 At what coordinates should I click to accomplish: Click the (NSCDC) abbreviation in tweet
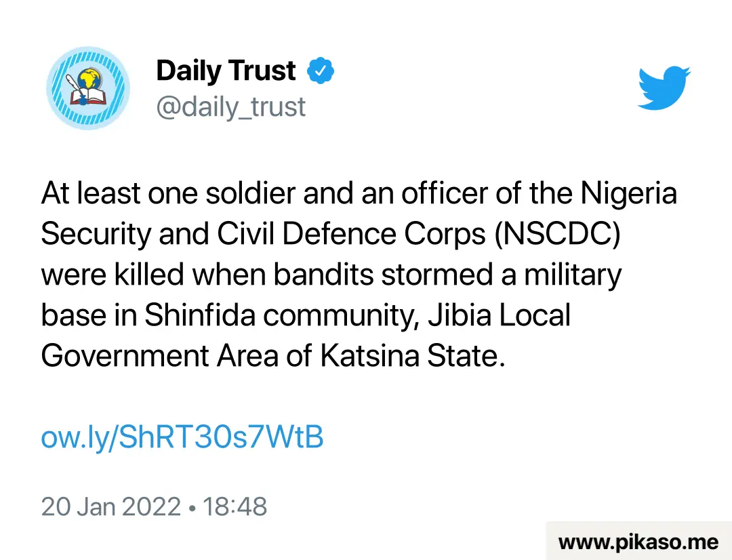pos(557,233)
